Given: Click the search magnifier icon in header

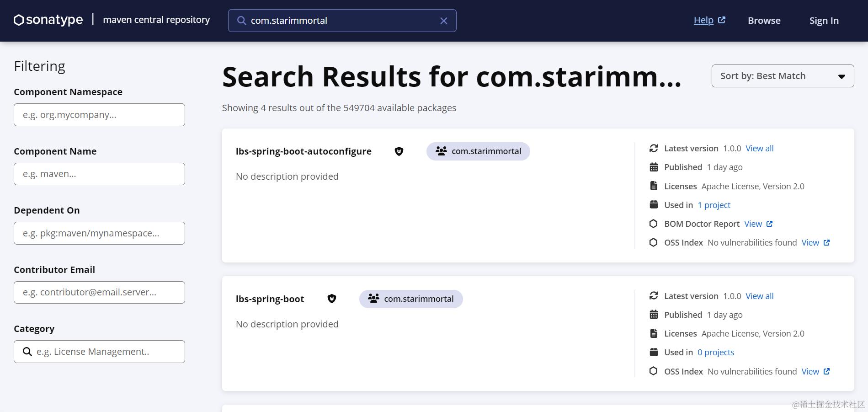Looking at the screenshot, I should click(x=241, y=21).
